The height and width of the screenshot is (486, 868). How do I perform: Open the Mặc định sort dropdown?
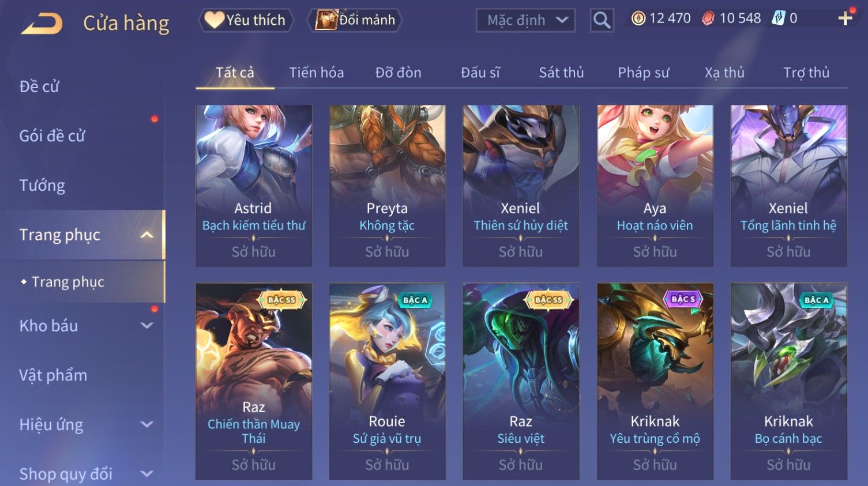(525, 21)
